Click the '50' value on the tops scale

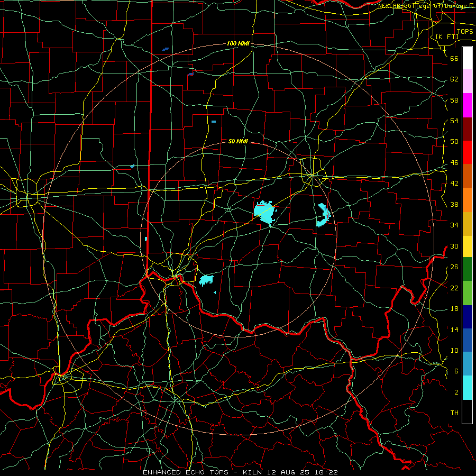click(x=454, y=142)
